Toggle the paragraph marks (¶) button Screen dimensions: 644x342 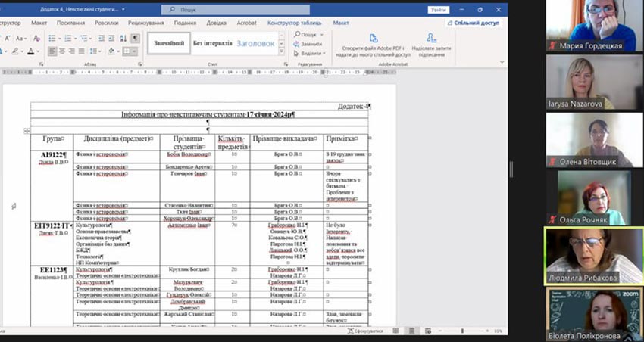(x=135, y=38)
